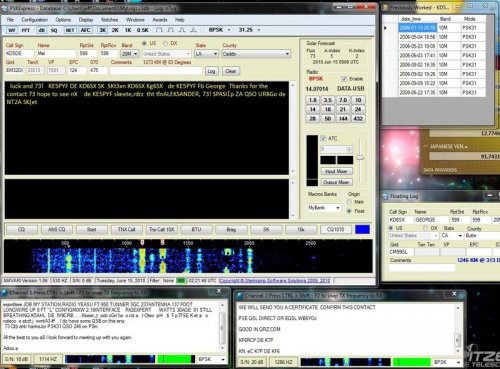The image size is (500, 369).
Task: Open the MyBank Macros Banks dropdown
Action: [x=338, y=208]
